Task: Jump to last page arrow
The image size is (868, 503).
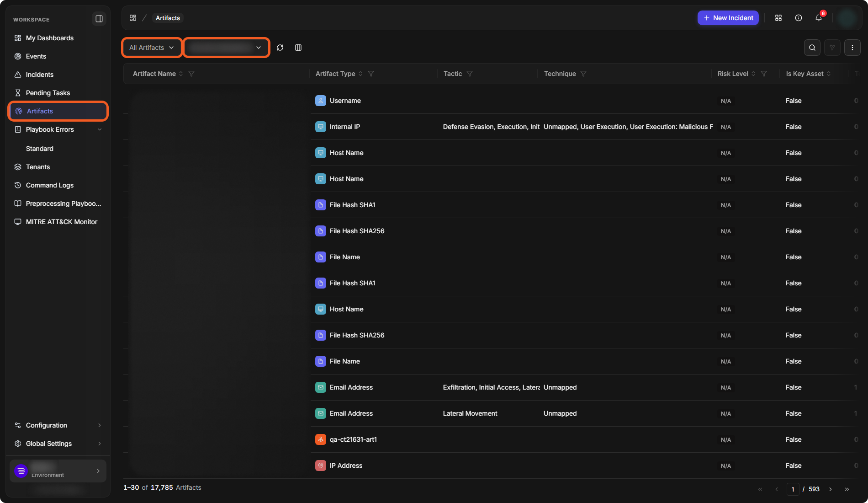Action: pyautogui.click(x=847, y=489)
